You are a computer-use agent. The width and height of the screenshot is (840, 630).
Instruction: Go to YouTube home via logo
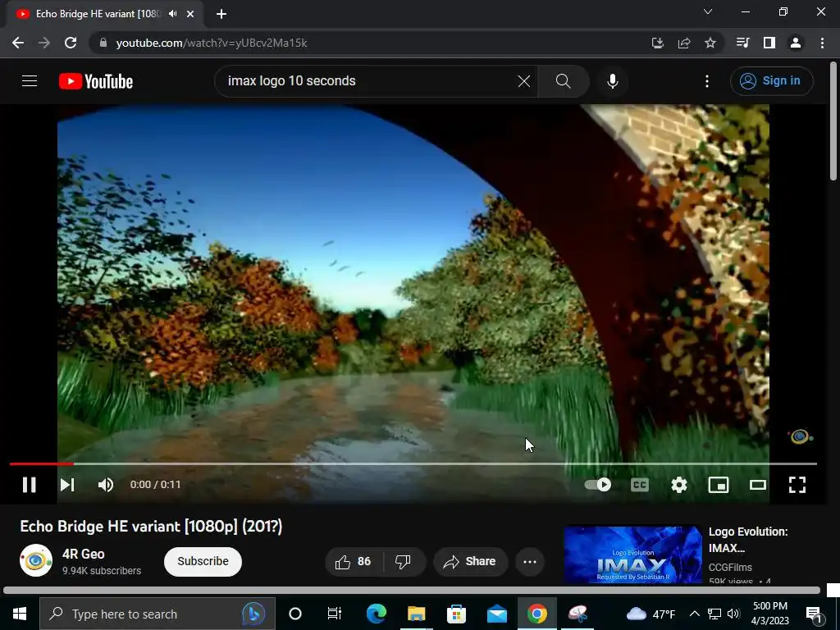tap(96, 81)
